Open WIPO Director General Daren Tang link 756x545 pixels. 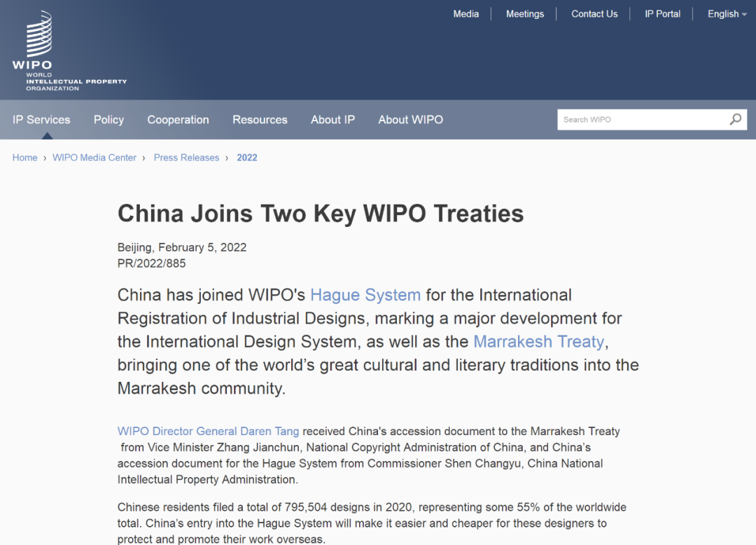tap(209, 432)
